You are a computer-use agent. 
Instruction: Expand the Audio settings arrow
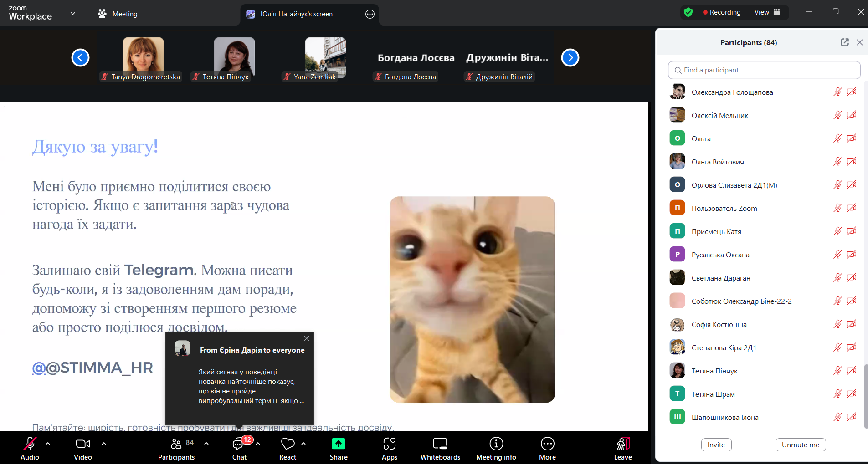point(48,443)
